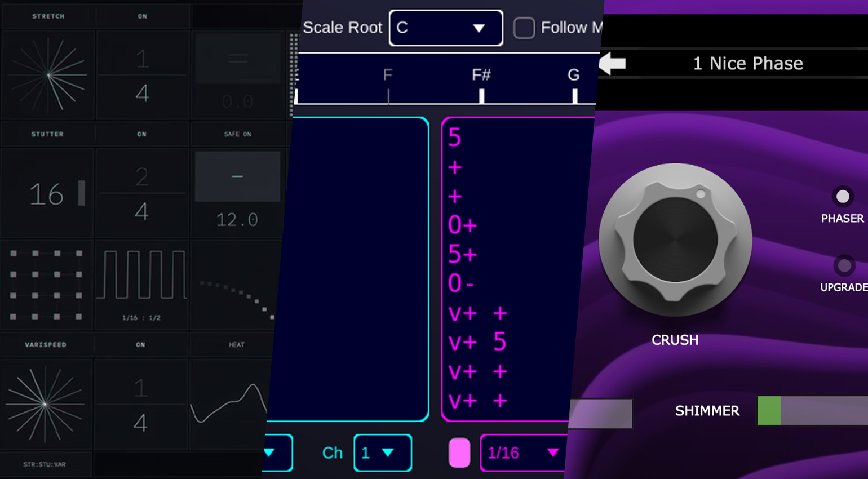Click the Crush knob
This screenshot has height=479, width=868.
click(x=675, y=240)
